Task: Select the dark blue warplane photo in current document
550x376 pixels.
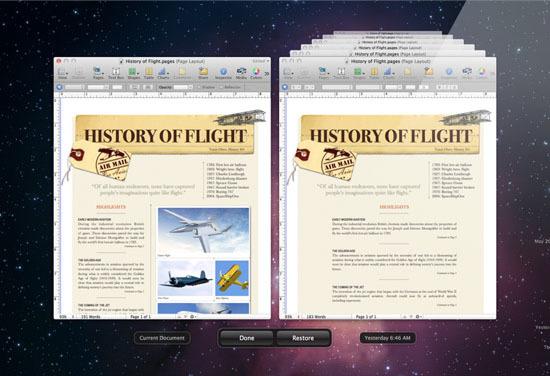Action: tap(185, 278)
